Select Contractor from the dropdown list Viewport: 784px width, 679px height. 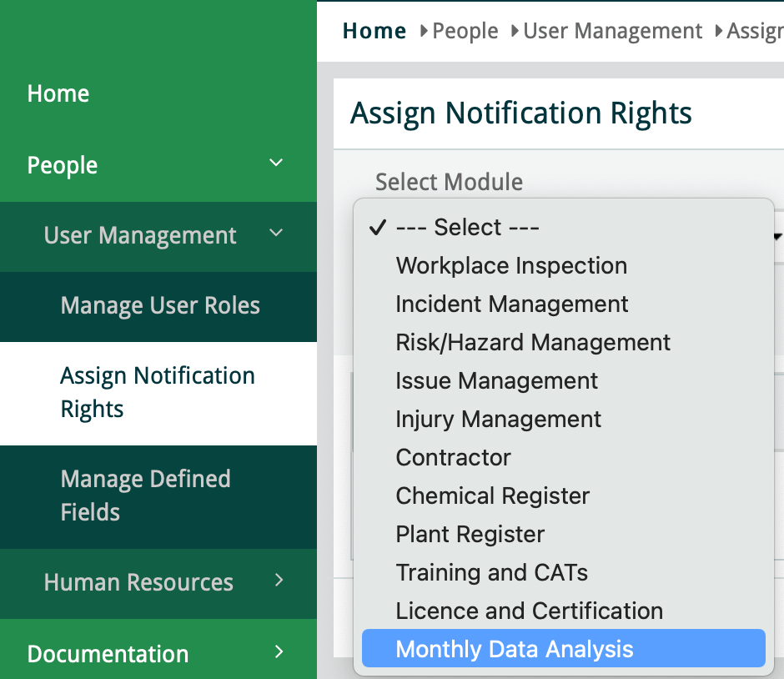453,458
